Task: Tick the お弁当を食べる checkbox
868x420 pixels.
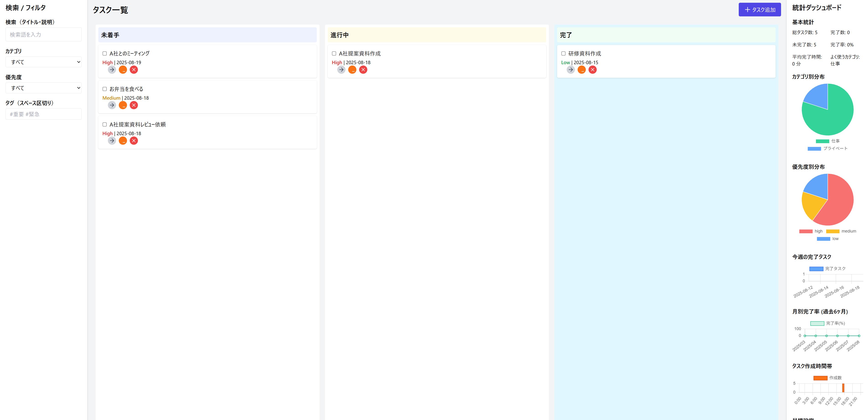Action: pos(104,89)
